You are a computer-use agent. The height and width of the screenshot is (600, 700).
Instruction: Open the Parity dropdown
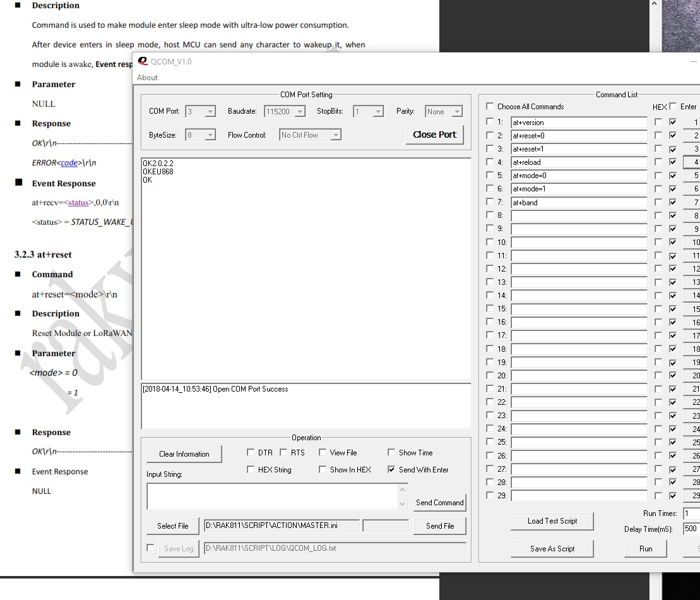point(457,112)
